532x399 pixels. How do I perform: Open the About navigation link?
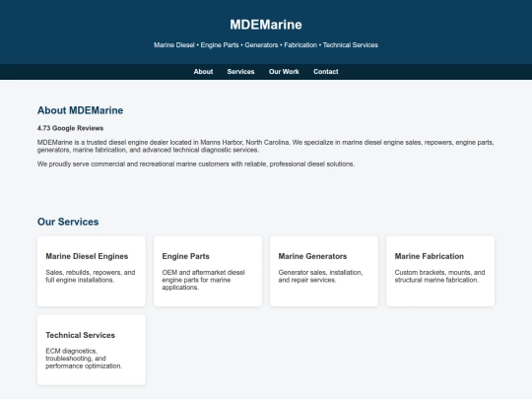(x=203, y=72)
